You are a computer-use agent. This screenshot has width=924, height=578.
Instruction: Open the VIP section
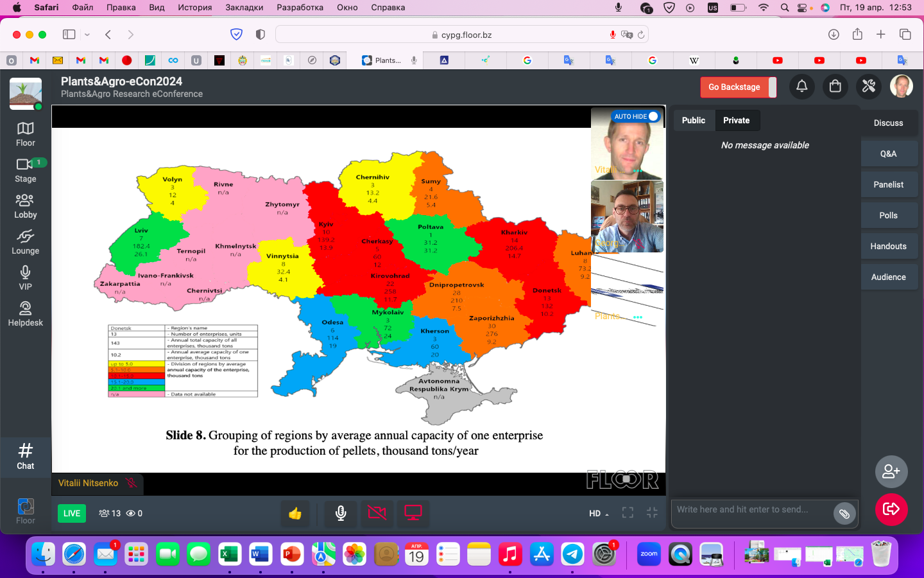(25, 278)
